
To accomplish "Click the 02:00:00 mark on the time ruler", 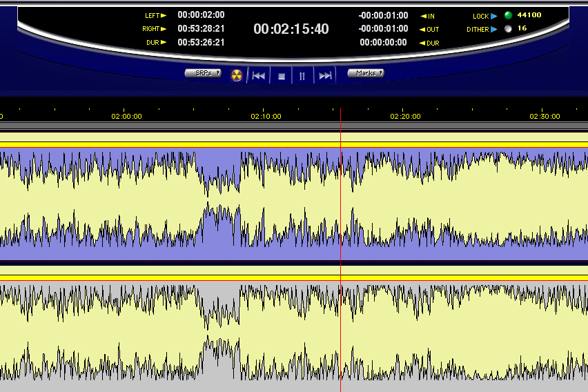I will [x=126, y=116].
